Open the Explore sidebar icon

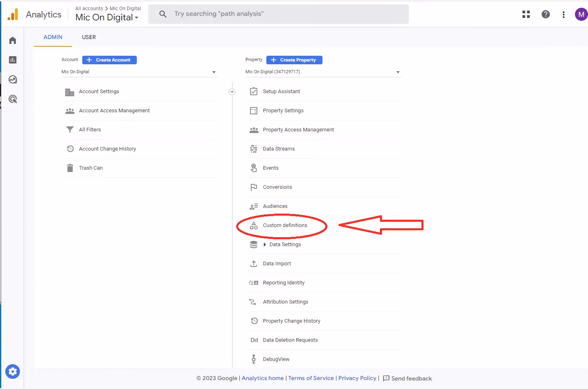tap(13, 79)
